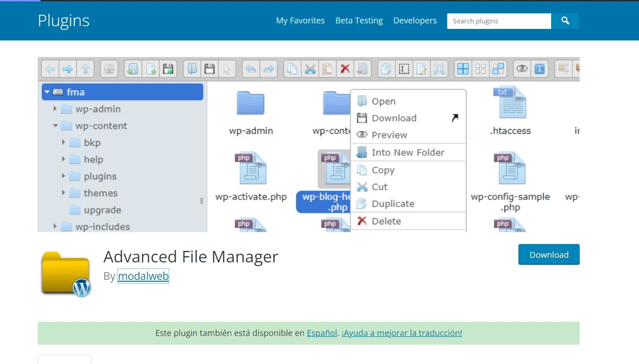Collapse the wp-content folder in tree
Viewport: 639px width, 364px height.
[x=55, y=126]
